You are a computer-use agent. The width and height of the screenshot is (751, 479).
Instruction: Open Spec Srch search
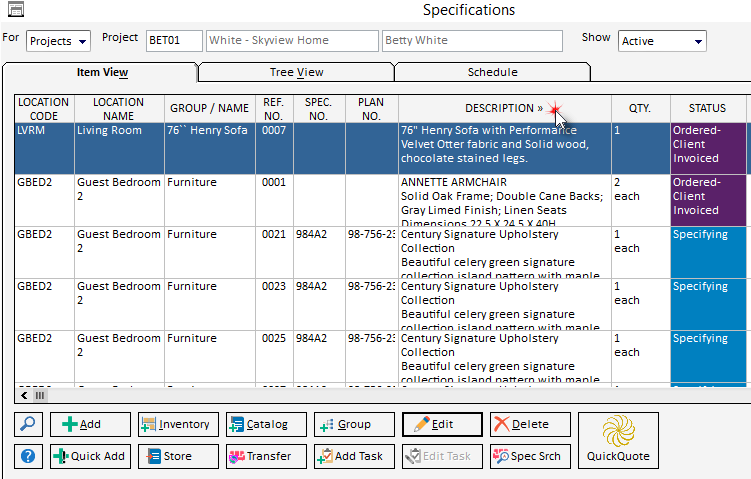[x=530, y=456]
